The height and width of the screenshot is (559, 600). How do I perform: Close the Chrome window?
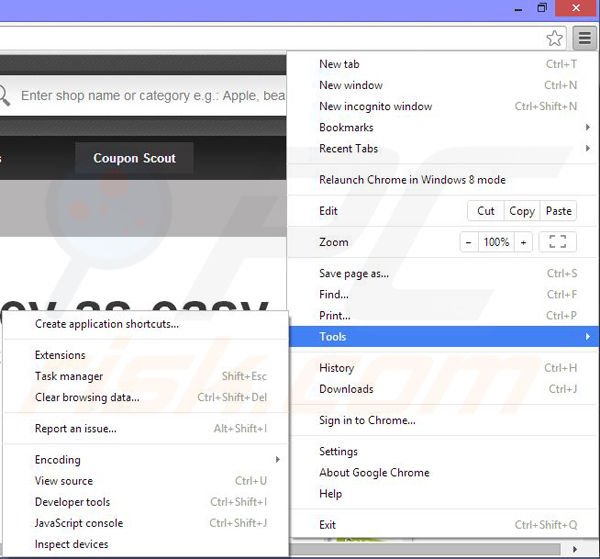coord(576,8)
